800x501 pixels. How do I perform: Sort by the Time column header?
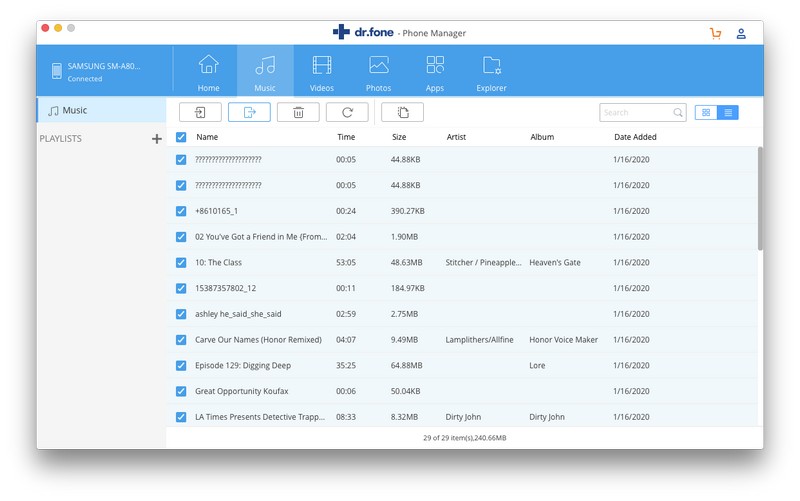point(346,137)
